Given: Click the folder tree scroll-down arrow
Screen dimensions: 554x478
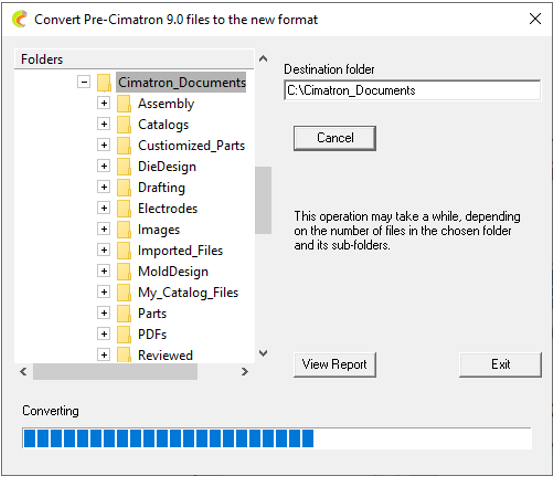Looking at the screenshot, I should pos(263,353).
